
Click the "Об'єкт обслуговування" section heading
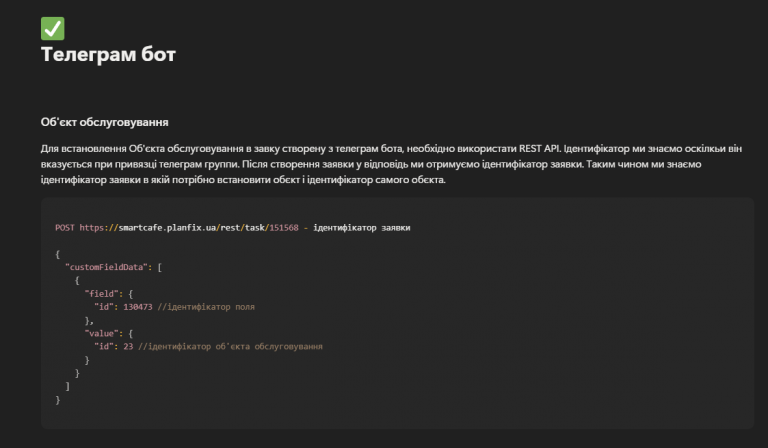click(x=104, y=122)
